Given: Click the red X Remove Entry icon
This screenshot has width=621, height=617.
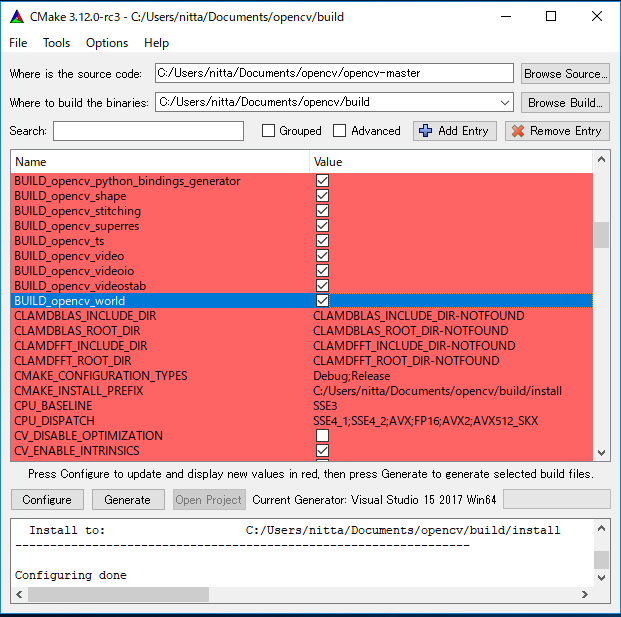Looking at the screenshot, I should [x=517, y=131].
